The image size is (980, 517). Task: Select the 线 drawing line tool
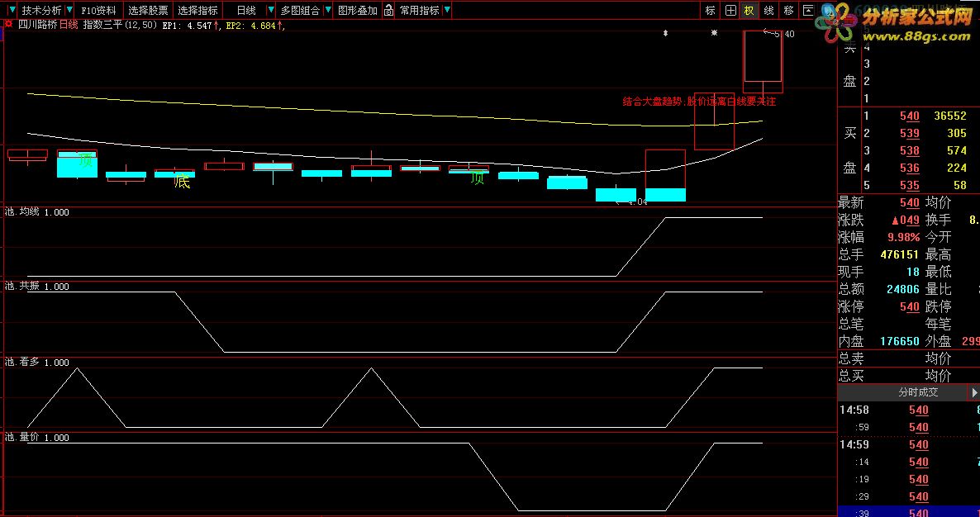(768, 10)
